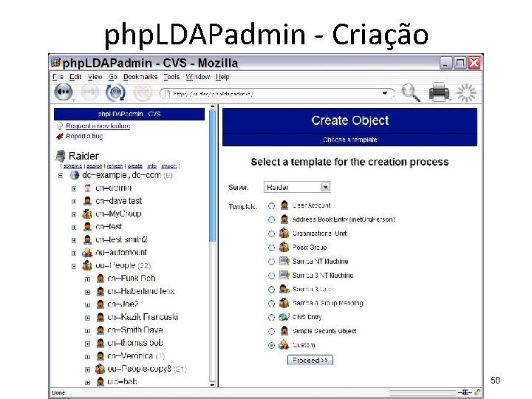Collapse the dc=example,dc=com tree node

[61, 175]
